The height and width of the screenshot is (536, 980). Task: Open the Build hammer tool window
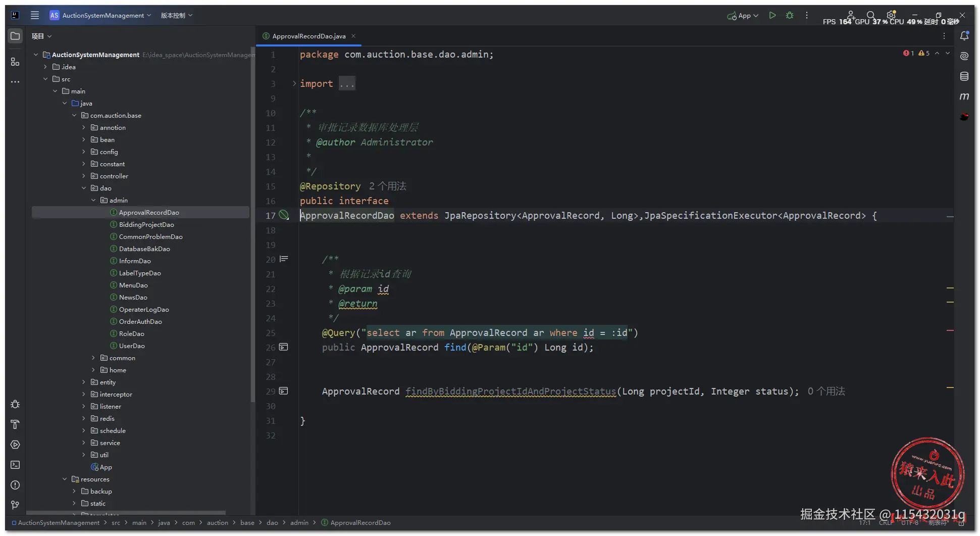point(15,424)
